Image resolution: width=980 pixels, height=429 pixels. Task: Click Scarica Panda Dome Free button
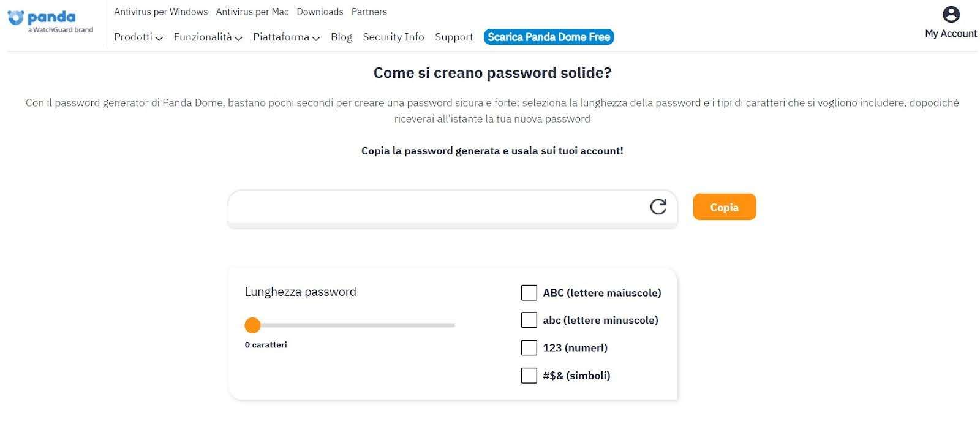pyautogui.click(x=549, y=37)
